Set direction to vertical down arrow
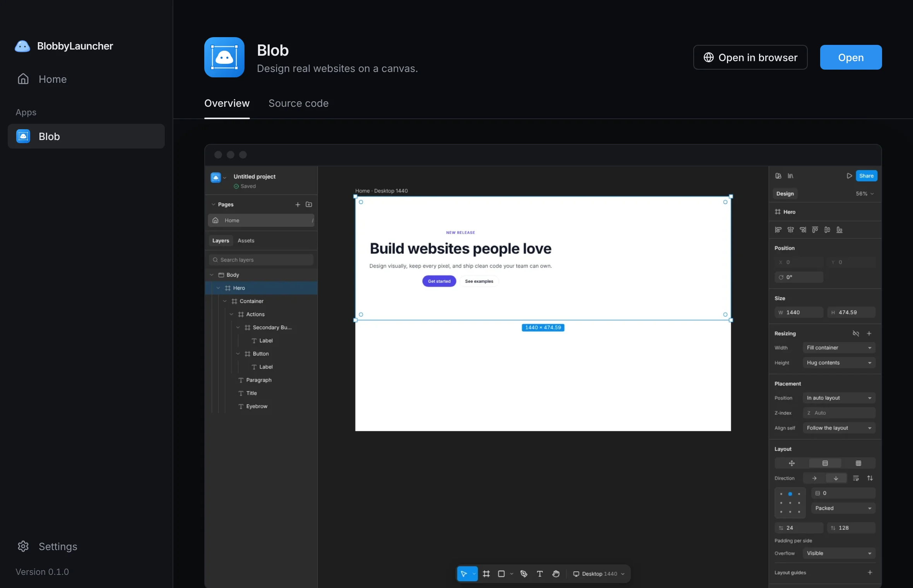Viewport: 913px width, 588px height. point(836,478)
